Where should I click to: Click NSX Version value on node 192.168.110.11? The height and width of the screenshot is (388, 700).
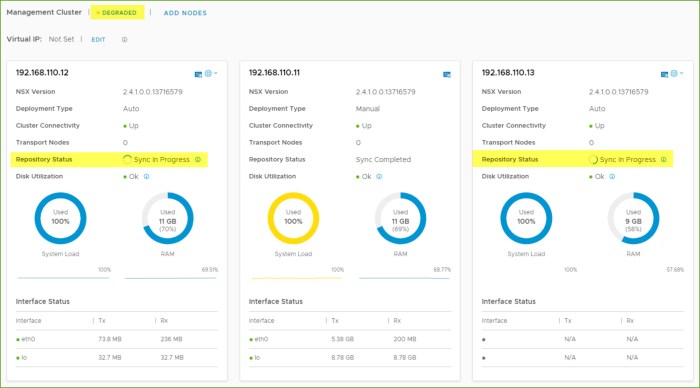[385, 92]
